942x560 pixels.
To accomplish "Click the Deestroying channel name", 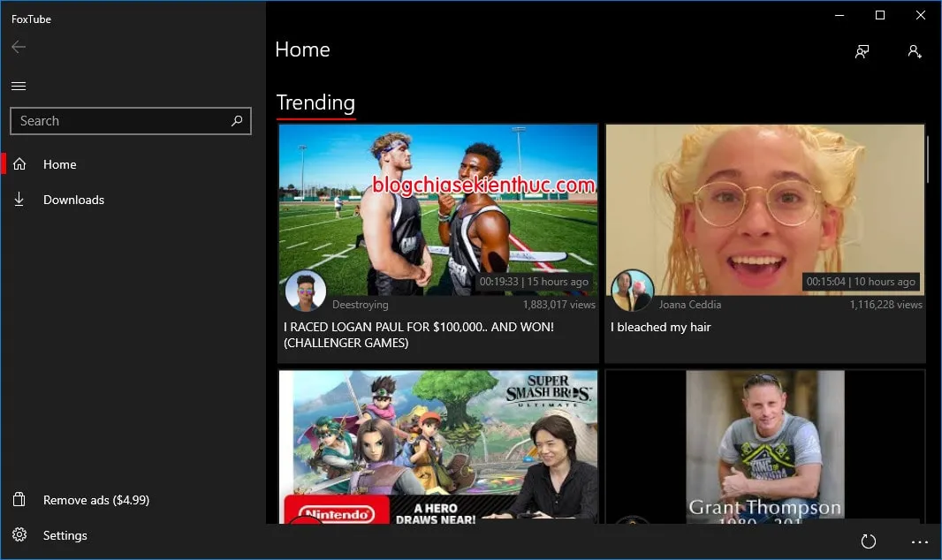I will click(360, 305).
